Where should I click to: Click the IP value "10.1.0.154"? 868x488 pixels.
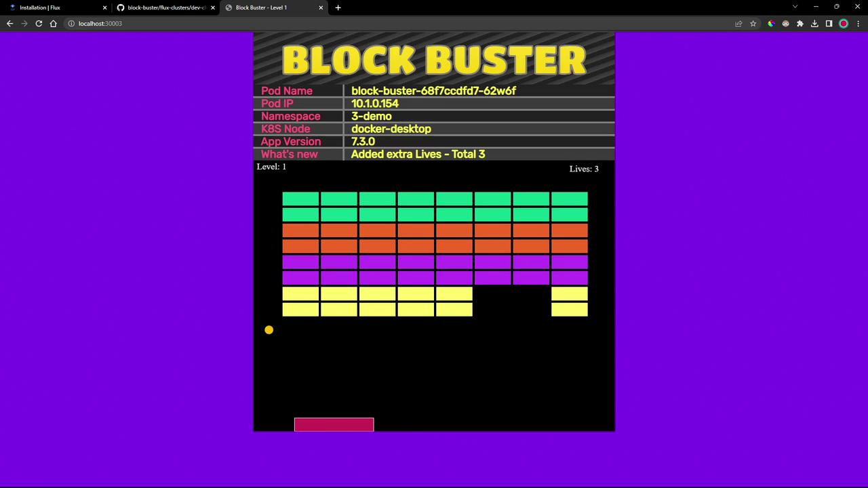pyautogui.click(x=375, y=104)
